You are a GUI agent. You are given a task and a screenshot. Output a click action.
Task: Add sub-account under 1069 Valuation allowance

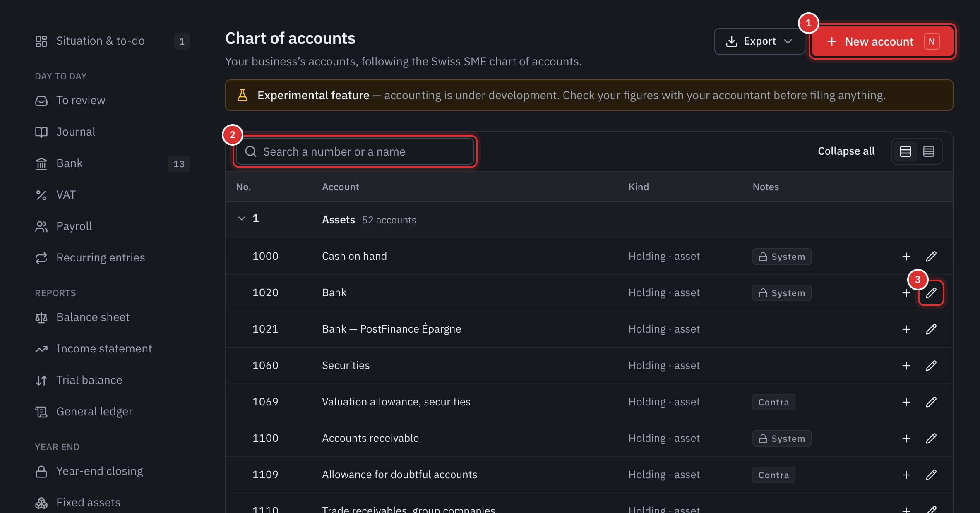[x=906, y=402]
